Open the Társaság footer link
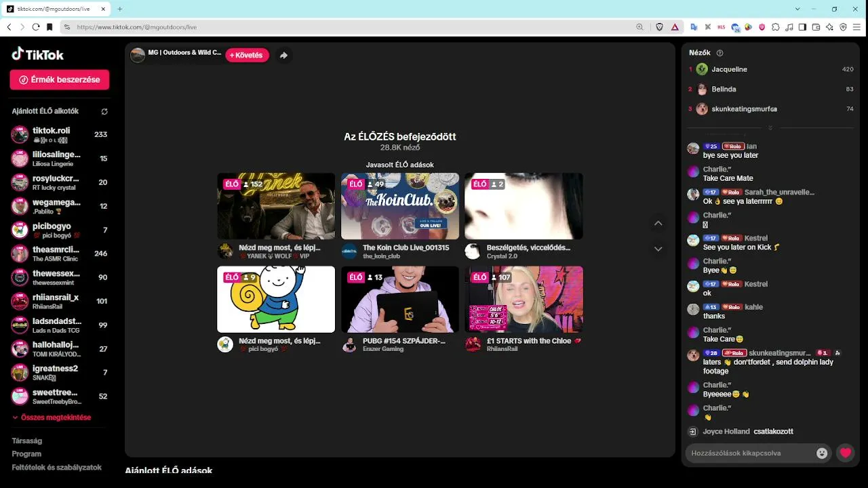Image resolution: width=868 pixels, height=488 pixels. (x=27, y=441)
